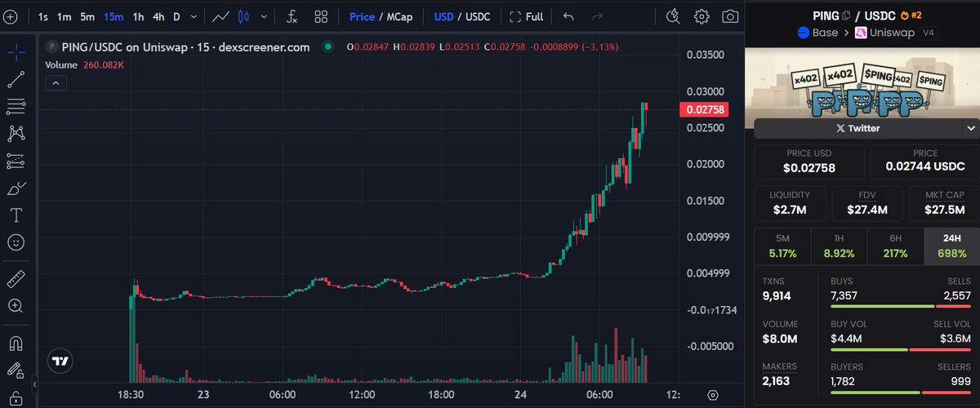Select the Text annotation tool
This screenshot has width=980, height=408.
pos(16,215)
